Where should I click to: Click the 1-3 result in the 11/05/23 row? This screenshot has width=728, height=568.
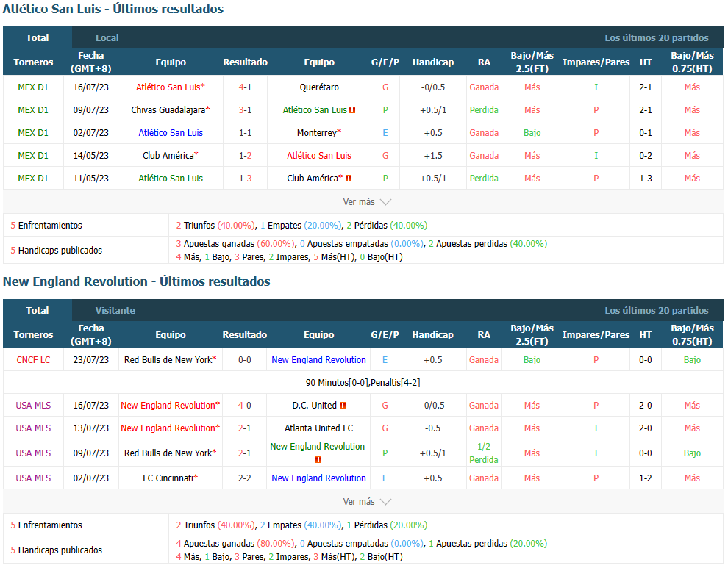pyautogui.click(x=245, y=179)
